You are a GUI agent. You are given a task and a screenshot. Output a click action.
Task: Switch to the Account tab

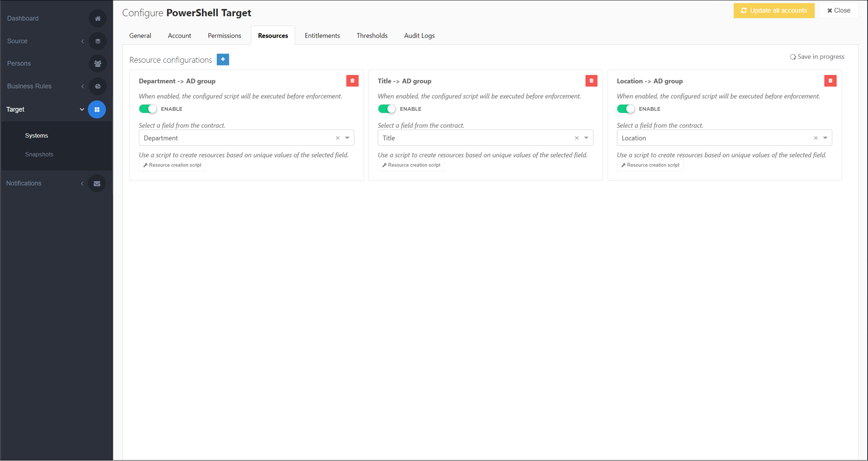[179, 36]
